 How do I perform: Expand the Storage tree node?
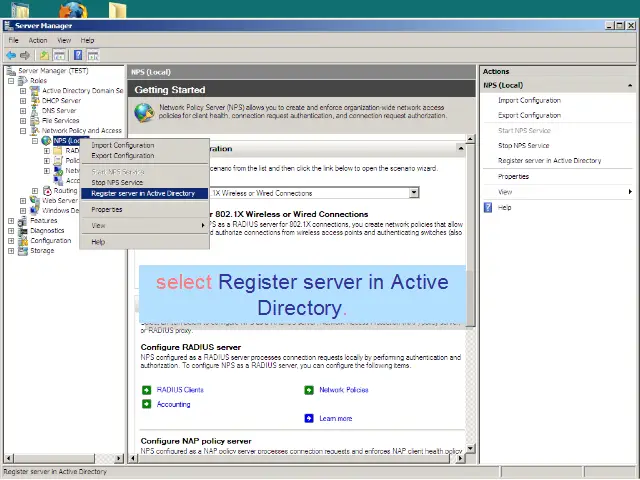(x=11, y=251)
